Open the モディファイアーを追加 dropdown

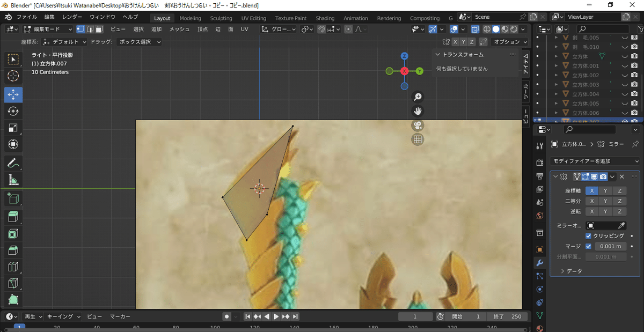[x=595, y=161]
